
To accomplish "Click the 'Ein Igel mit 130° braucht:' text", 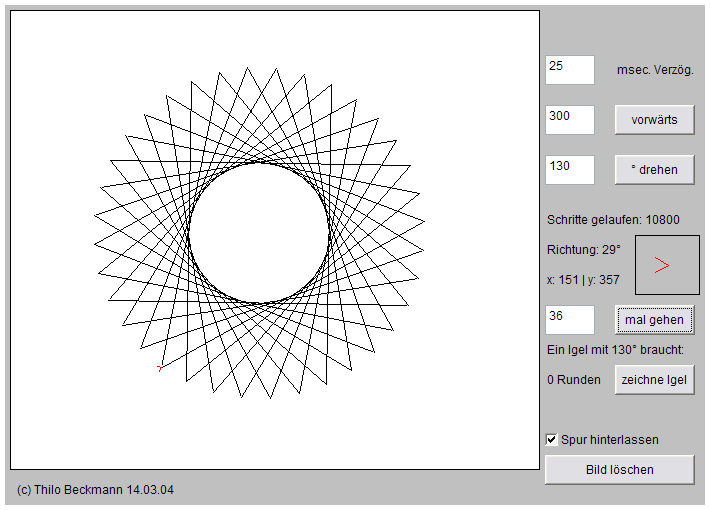I will click(615, 350).
